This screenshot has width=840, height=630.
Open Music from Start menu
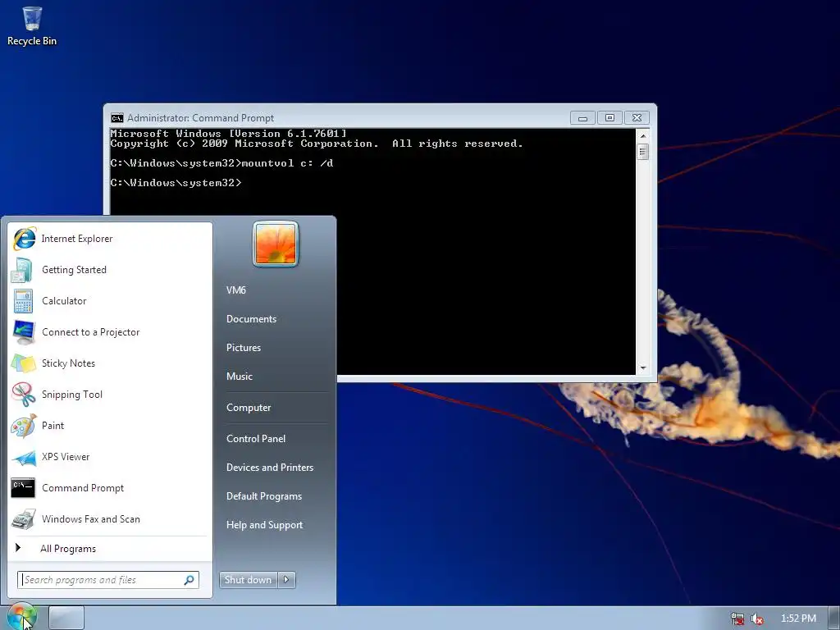[x=240, y=377]
